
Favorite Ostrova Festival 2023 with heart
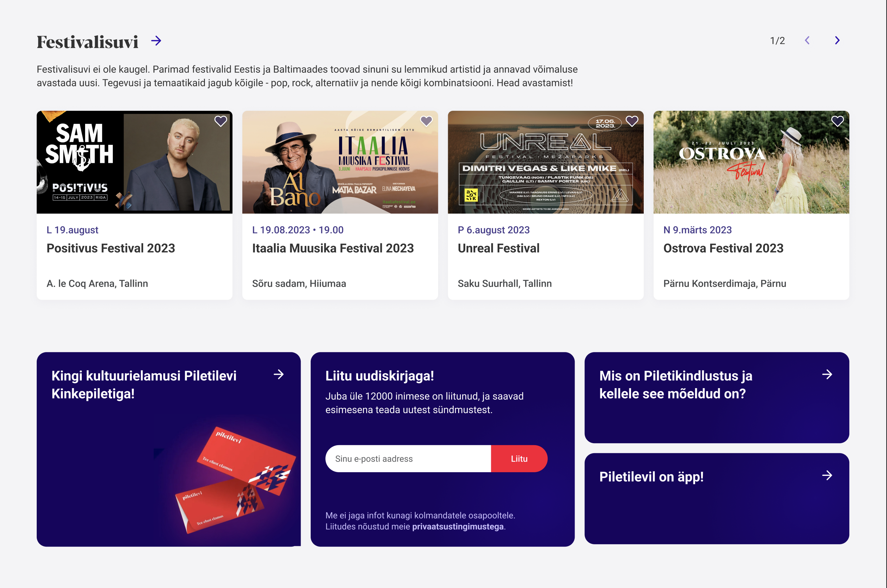click(838, 121)
